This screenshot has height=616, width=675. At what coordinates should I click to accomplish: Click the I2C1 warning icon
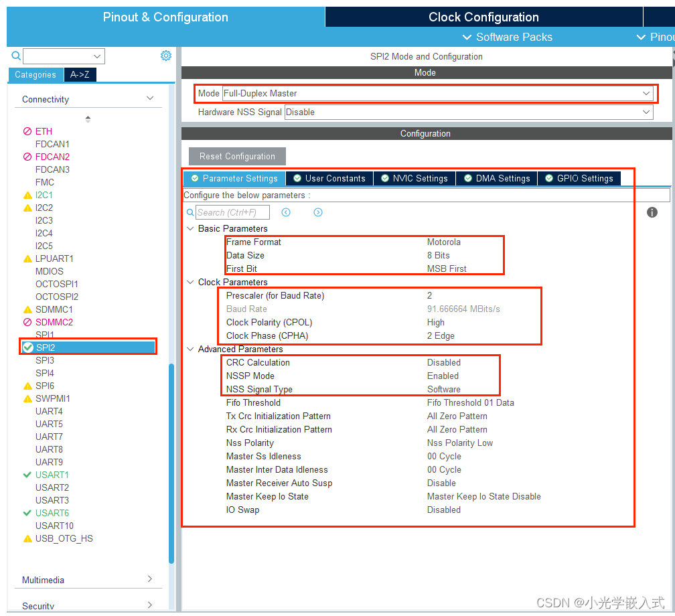(x=27, y=195)
